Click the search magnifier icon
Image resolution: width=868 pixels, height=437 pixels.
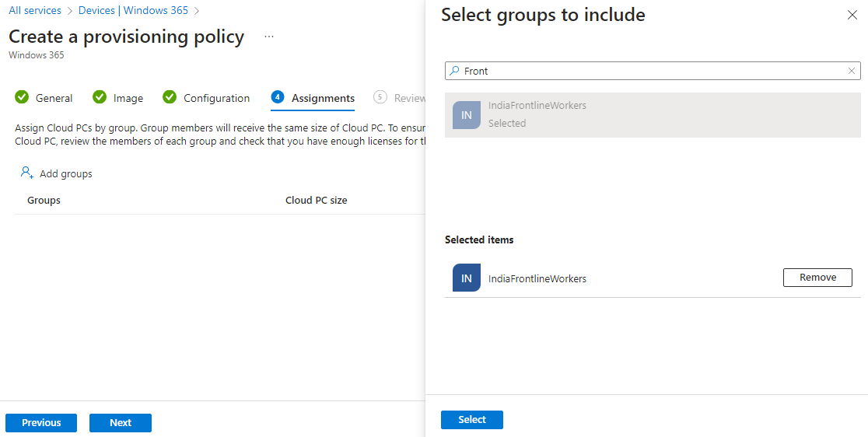click(454, 71)
